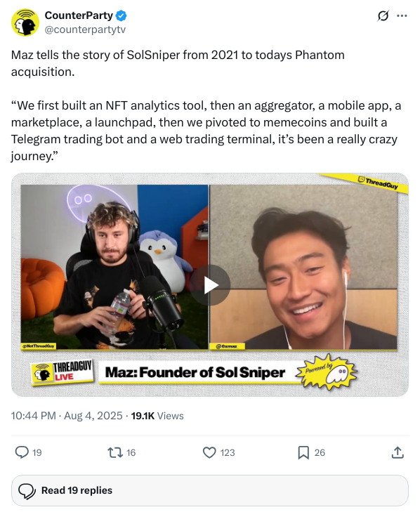This screenshot has width=420, height=512.
Task: Open the 10:44 PM Aug 4, 2025 timestamp
Action: click(x=67, y=416)
